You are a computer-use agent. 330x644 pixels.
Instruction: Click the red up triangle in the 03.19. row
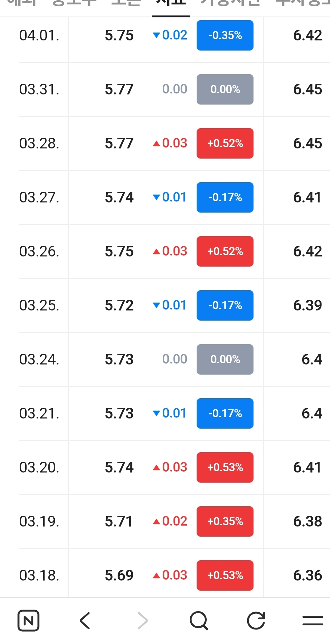point(156,522)
